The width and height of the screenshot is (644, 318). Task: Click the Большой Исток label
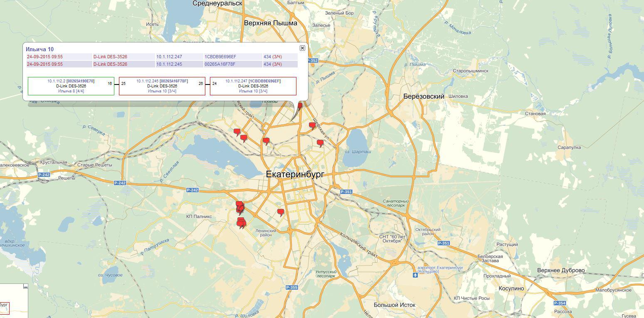395,305
